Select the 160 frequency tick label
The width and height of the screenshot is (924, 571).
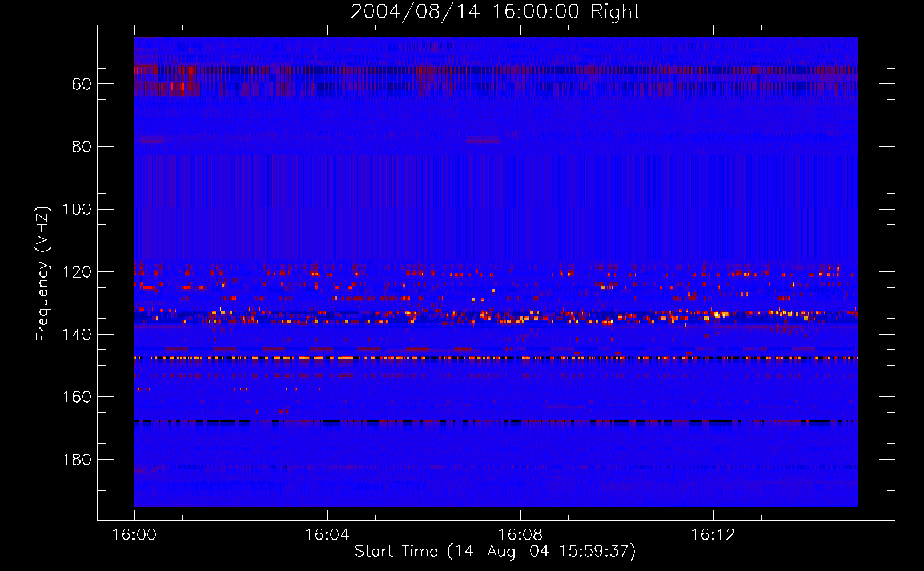pos(77,397)
